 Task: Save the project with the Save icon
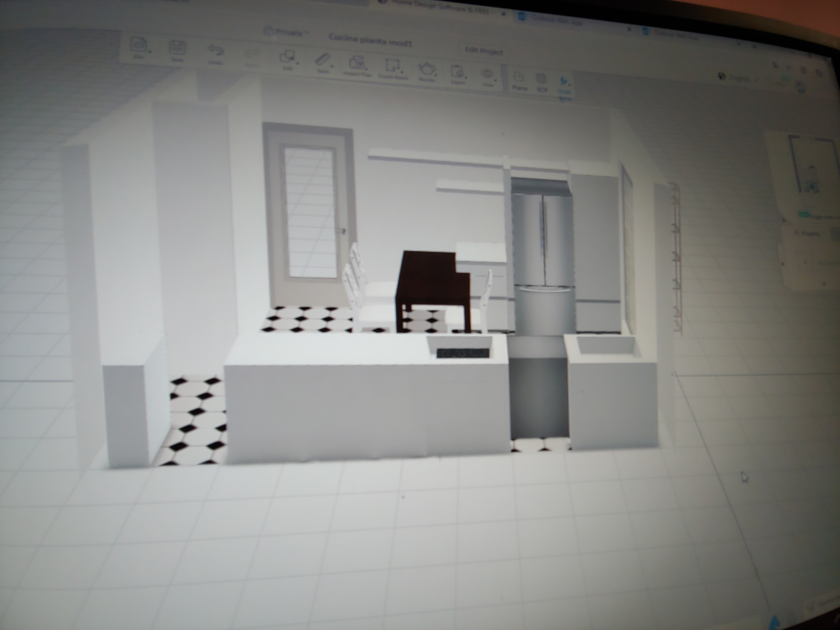click(x=177, y=51)
